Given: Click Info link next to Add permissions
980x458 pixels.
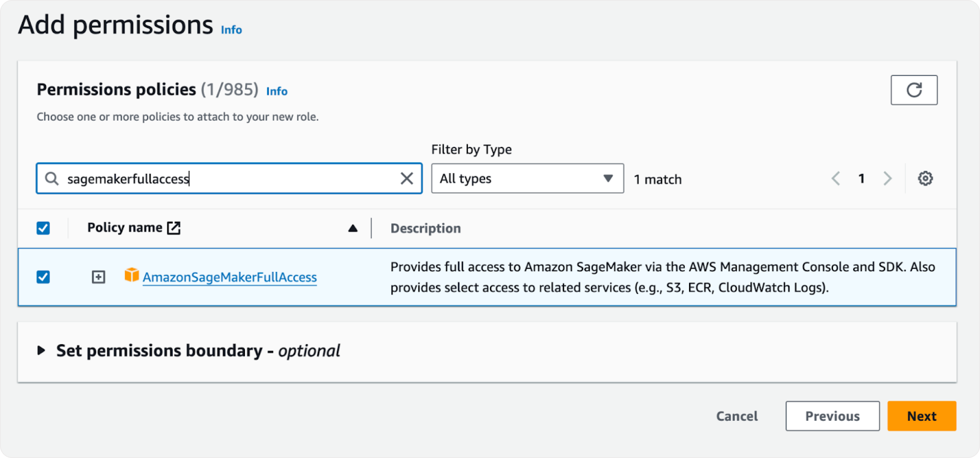Looking at the screenshot, I should click(x=231, y=30).
